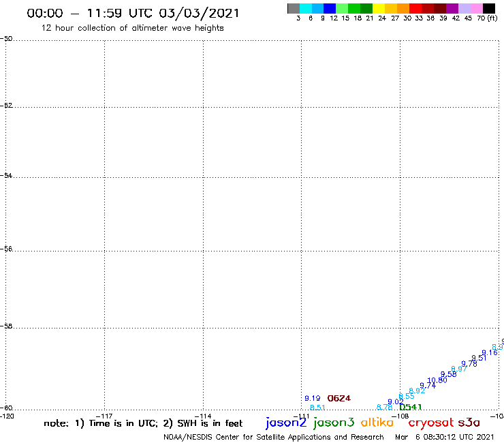504x443 pixels.
Task: Click the '2) SWH is in feet' note
Action: (203, 423)
